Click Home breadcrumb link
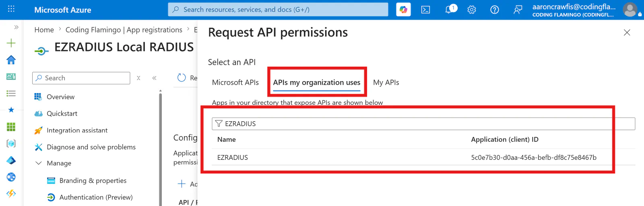This screenshot has width=644, height=206. point(44,30)
